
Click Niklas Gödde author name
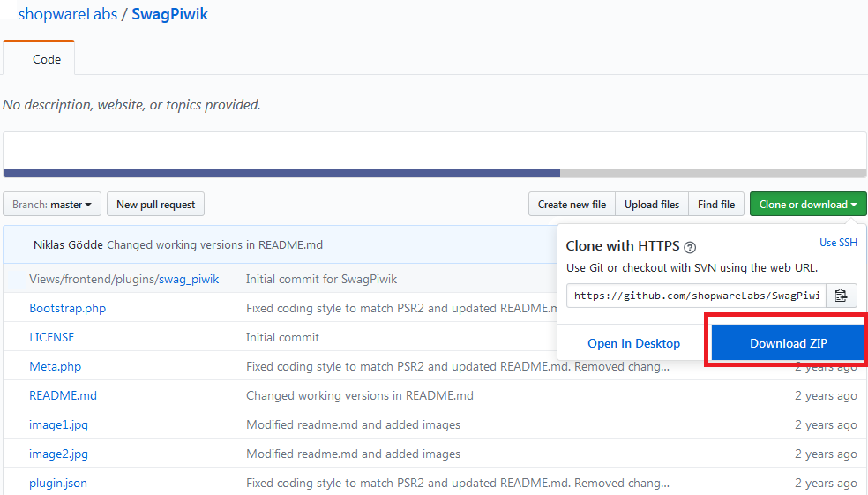click(68, 244)
